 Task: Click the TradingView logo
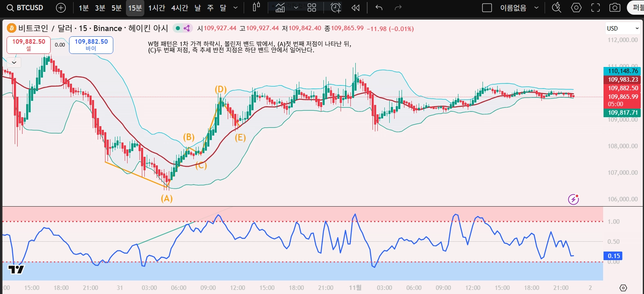point(16,269)
